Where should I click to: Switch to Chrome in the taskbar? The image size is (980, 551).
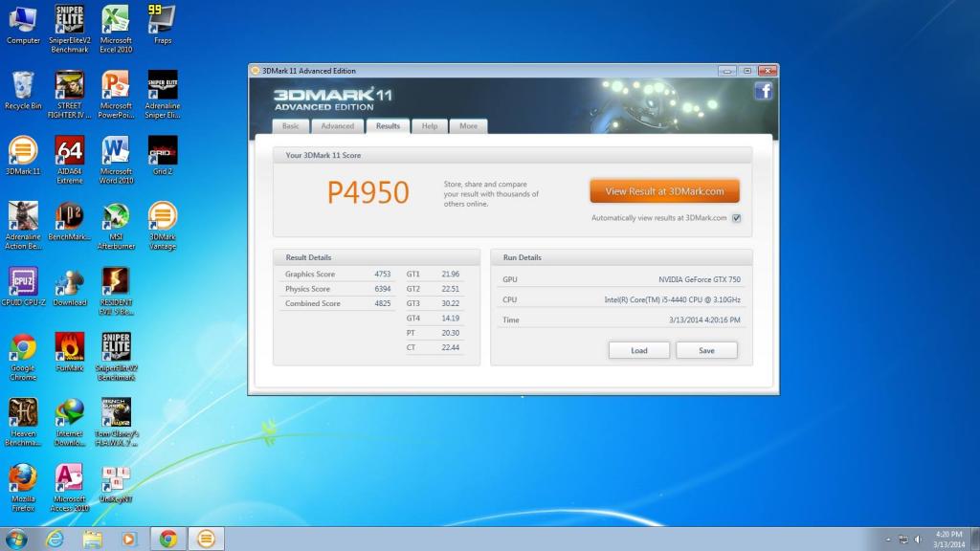(167, 539)
